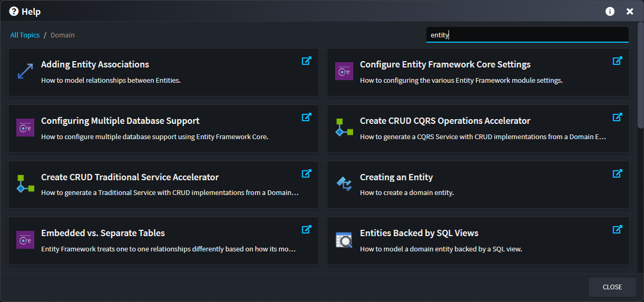Open the Creating an Entity topic

[x=396, y=178]
